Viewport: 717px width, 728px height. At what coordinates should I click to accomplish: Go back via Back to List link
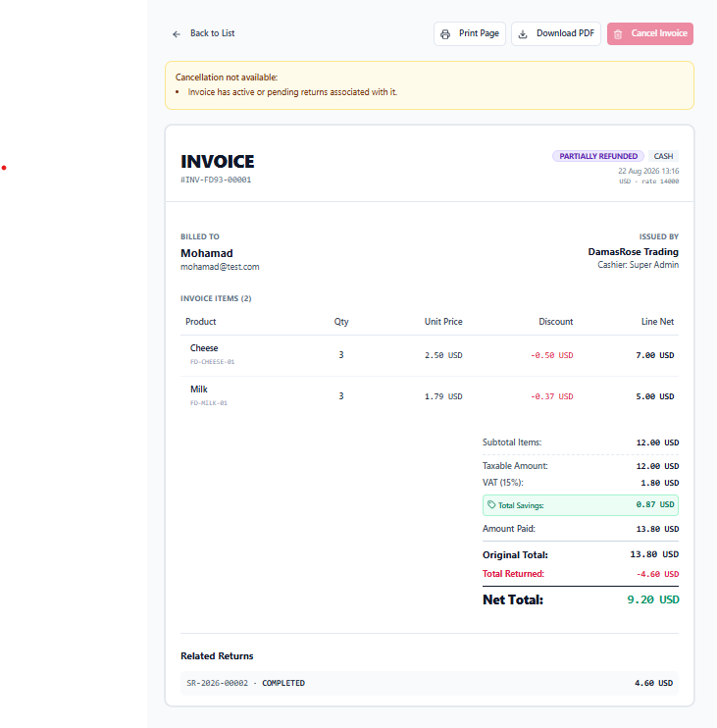click(x=203, y=33)
